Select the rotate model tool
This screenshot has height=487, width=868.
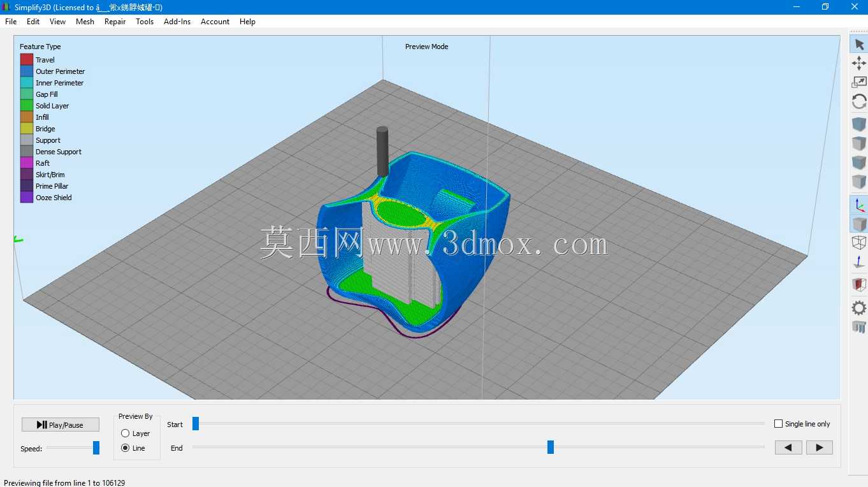coord(859,101)
